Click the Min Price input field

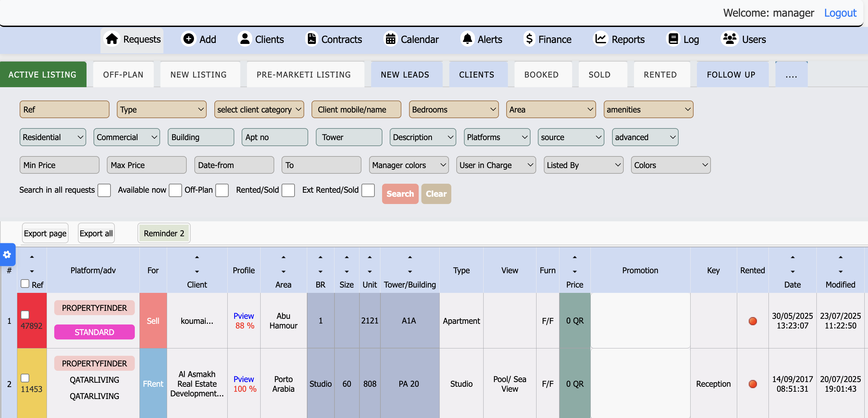pyautogui.click(x=59, y=165)
